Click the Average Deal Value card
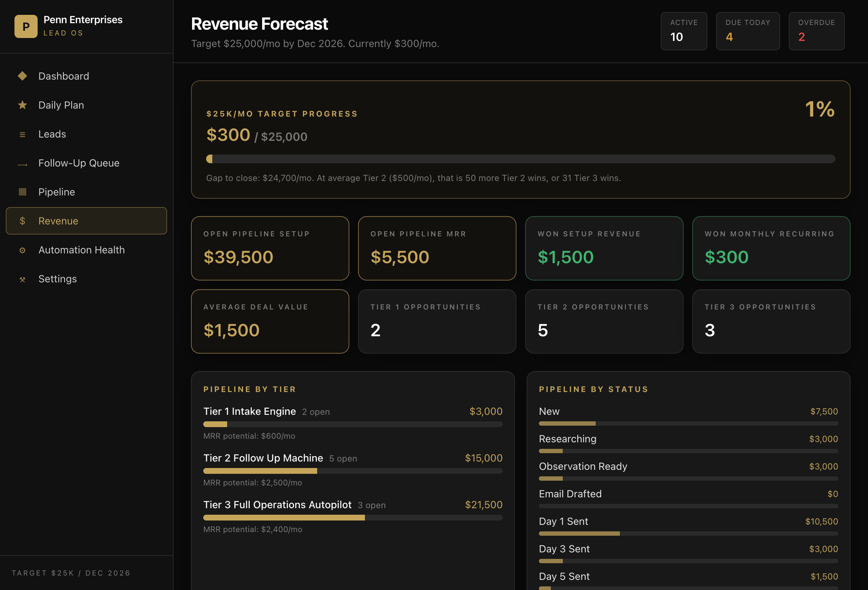Viewport: 868px width, 590px height. (270, 321)
